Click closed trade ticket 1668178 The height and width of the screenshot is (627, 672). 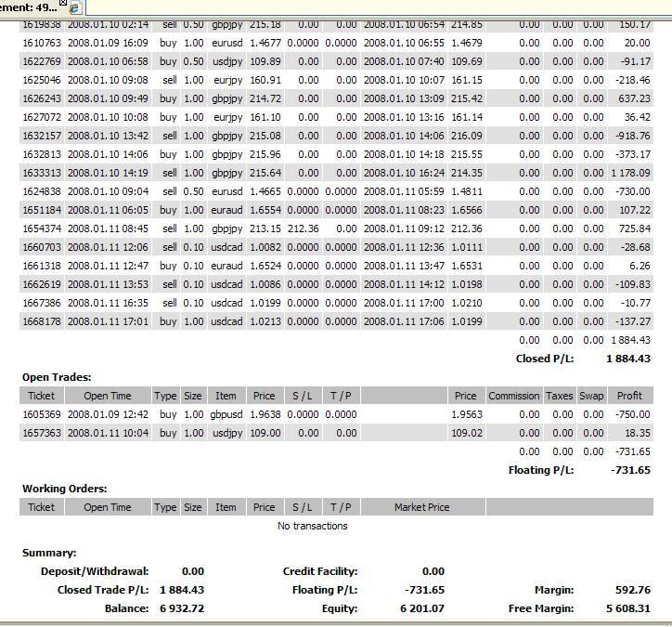click(x=42, y=321)
